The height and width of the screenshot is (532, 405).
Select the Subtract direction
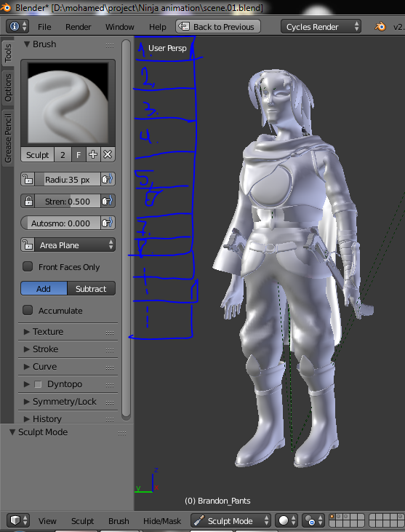click(x=91, y=288)
